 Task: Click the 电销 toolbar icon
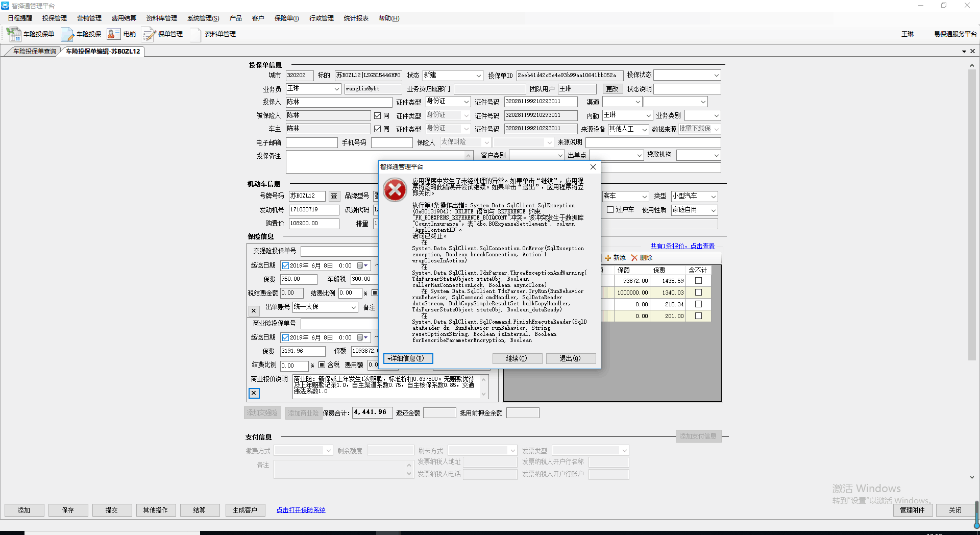pos(114,34)
